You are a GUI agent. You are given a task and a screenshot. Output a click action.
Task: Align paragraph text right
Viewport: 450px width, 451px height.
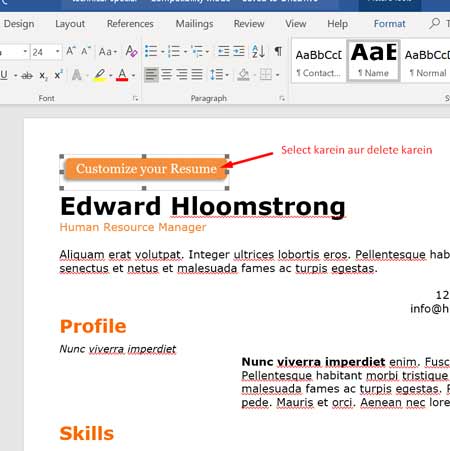click(182, 74)
